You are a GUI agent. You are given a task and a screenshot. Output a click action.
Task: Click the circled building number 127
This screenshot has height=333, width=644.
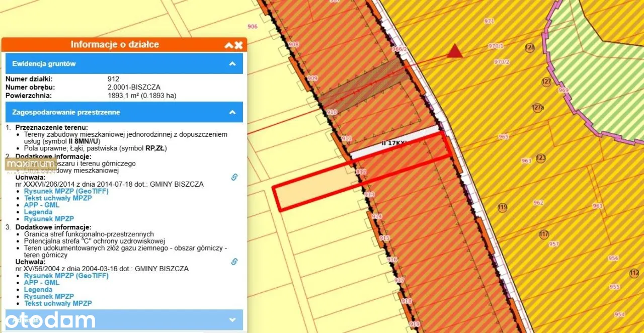tap(546, 82)
